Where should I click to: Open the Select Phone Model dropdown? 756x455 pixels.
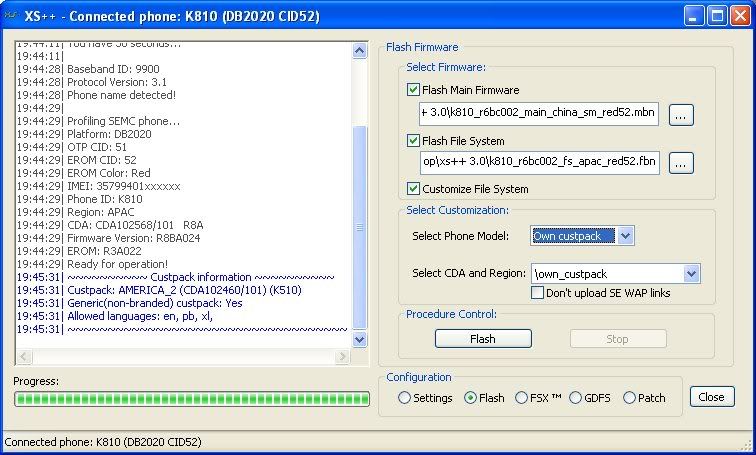[x=625, y=236]
